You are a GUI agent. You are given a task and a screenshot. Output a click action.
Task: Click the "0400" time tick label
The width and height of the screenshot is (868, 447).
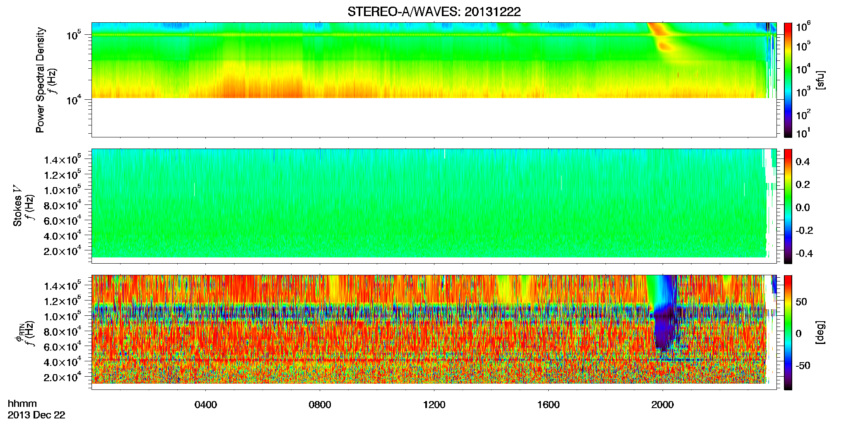[x=206, y=404]
